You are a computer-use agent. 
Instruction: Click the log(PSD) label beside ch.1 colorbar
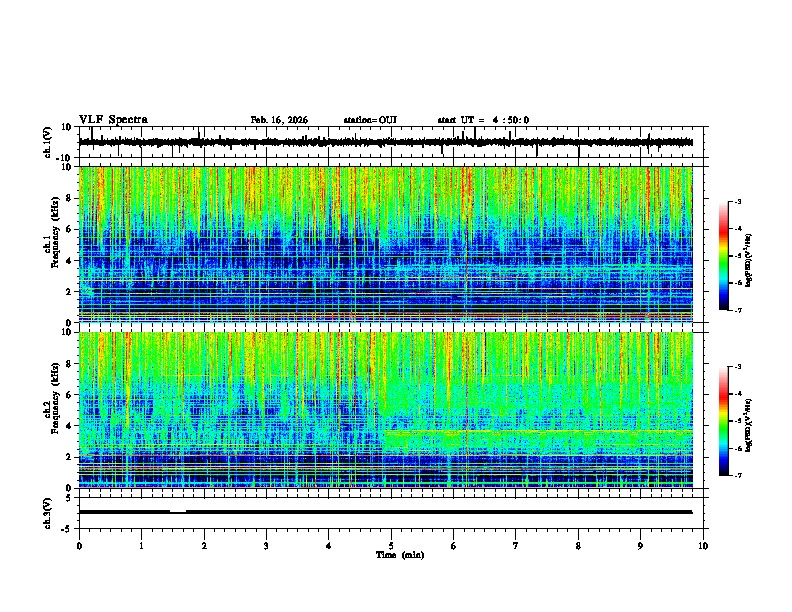[748, 260]
